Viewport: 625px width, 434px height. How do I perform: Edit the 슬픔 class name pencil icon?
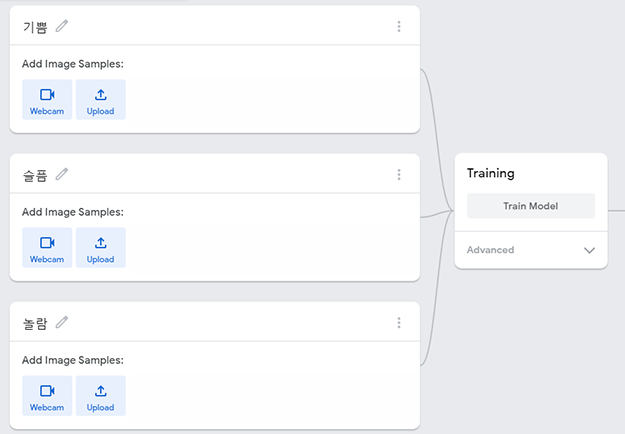click(x=62, y=174)
